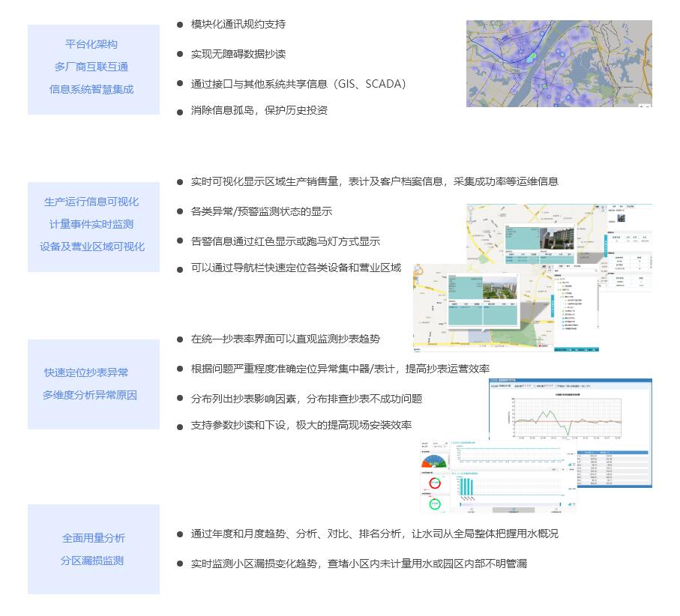Select the 快速定位抄表异常 feature box
Screen dimensions: 680x616
tap(93, 384)
